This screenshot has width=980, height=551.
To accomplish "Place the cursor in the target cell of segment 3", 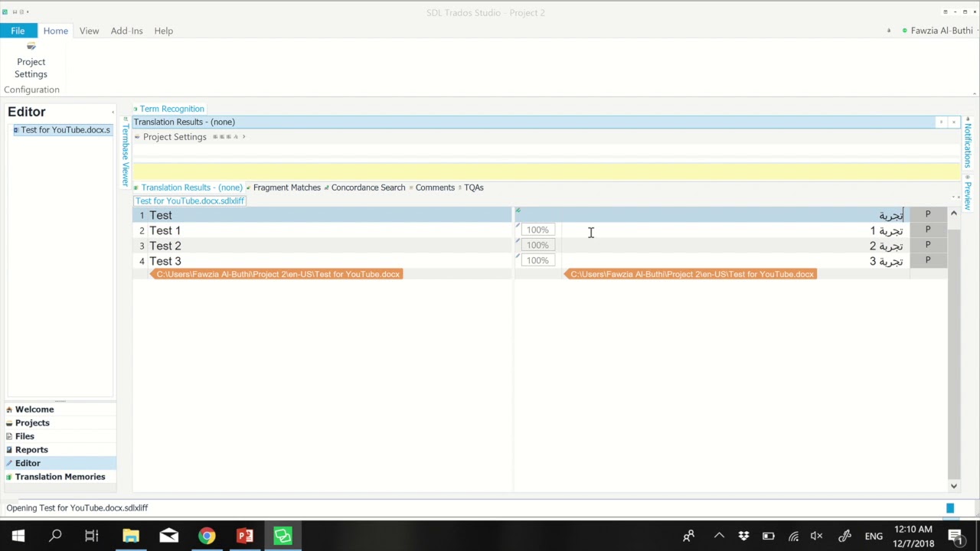I will pos(735,246).
